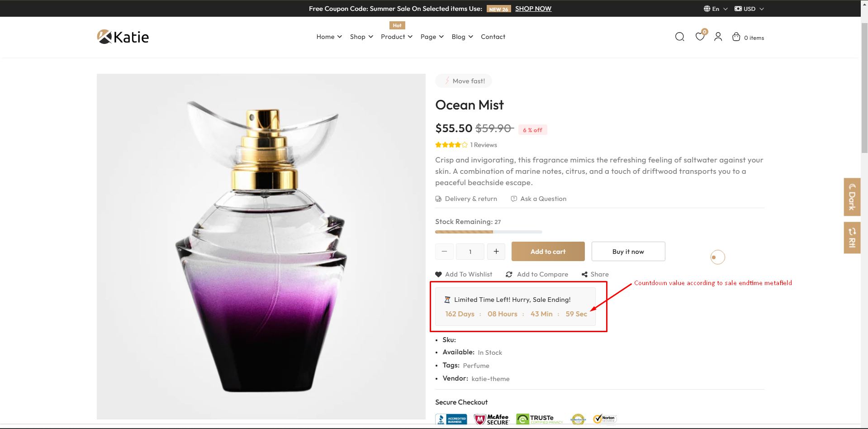This screenshot has width=868, height=429.
Task: Click the Ask a Question icon
Action: [x=514, y=199]
